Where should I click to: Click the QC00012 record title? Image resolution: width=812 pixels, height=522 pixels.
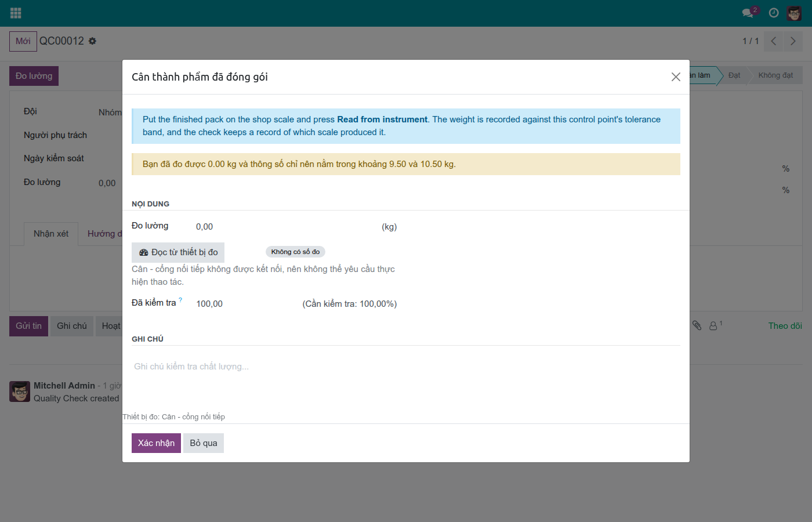(61, 41)
